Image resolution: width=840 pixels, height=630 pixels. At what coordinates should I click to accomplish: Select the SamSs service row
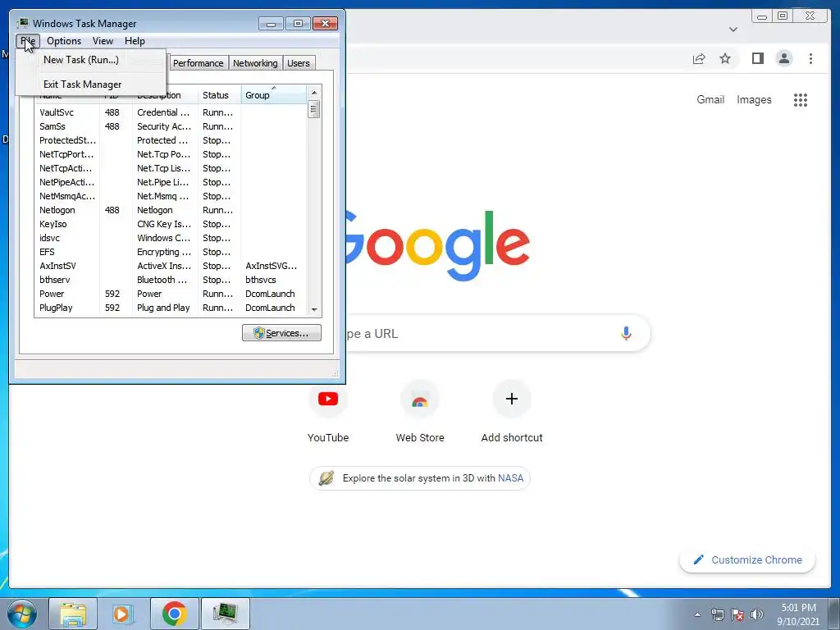click(171, 126)
